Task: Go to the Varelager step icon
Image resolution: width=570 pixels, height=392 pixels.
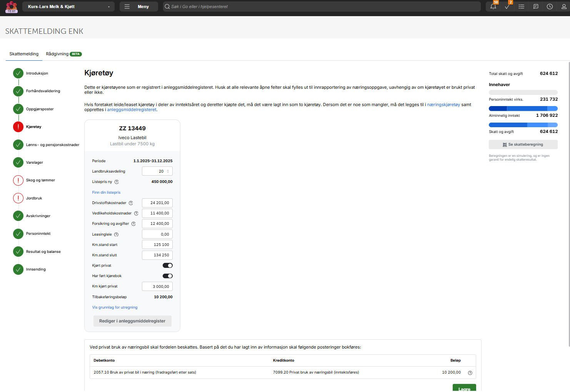Action: tap(18, 163)
